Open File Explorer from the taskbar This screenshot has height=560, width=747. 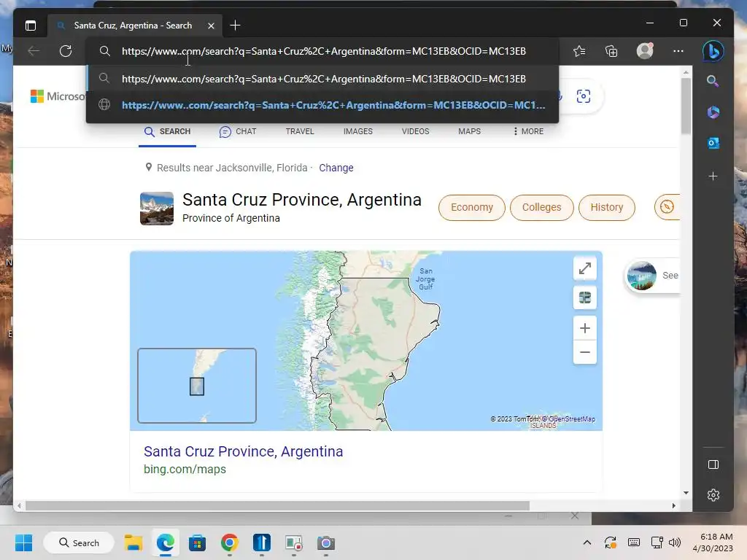(133, 542)
